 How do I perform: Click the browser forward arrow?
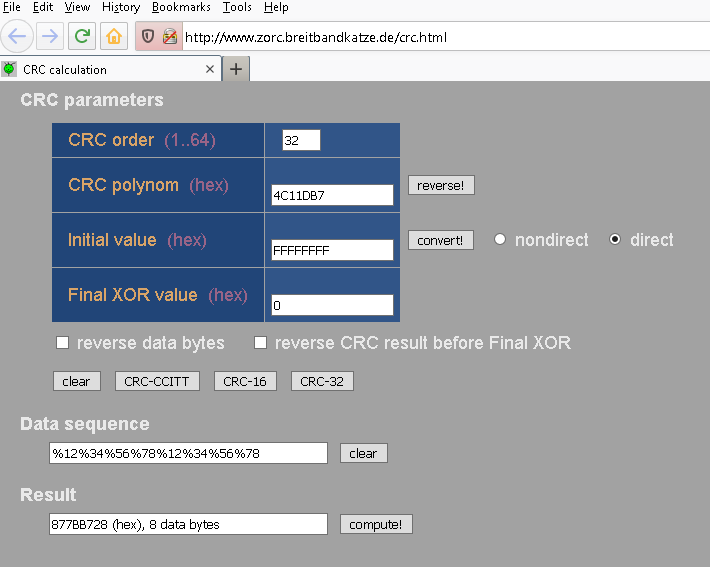49,36
